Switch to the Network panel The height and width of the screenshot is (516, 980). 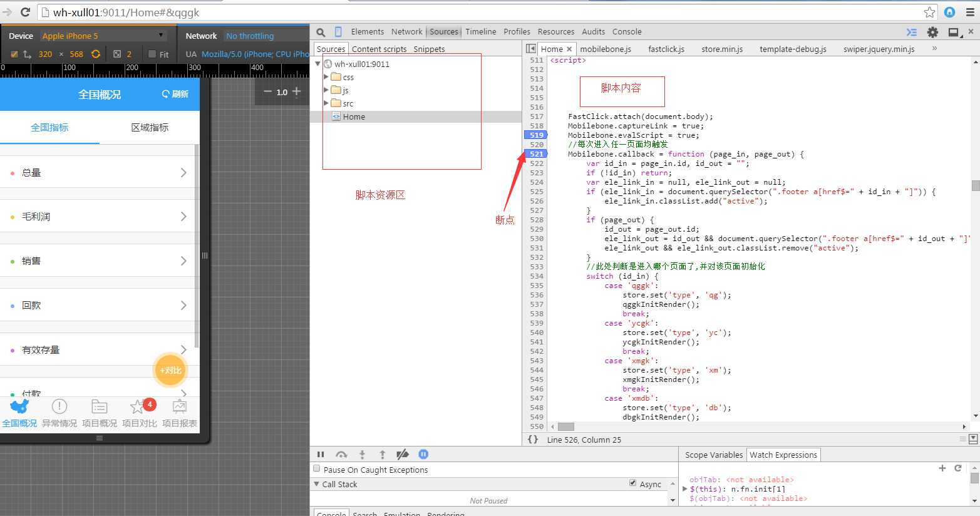pyautogui.click(x=407, y=32)
